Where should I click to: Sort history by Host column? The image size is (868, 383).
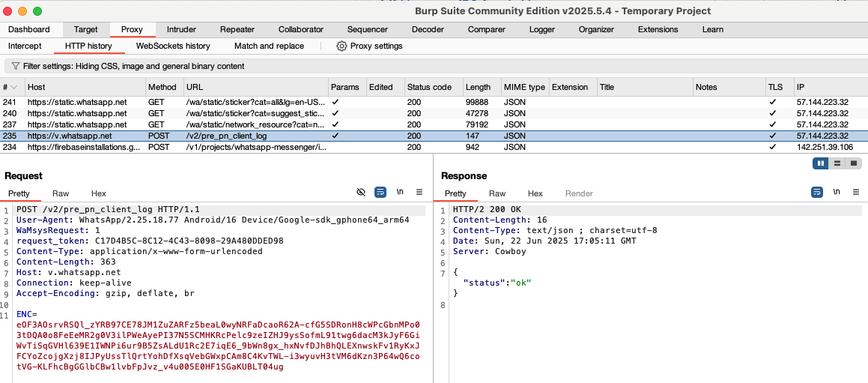(85, 87)
